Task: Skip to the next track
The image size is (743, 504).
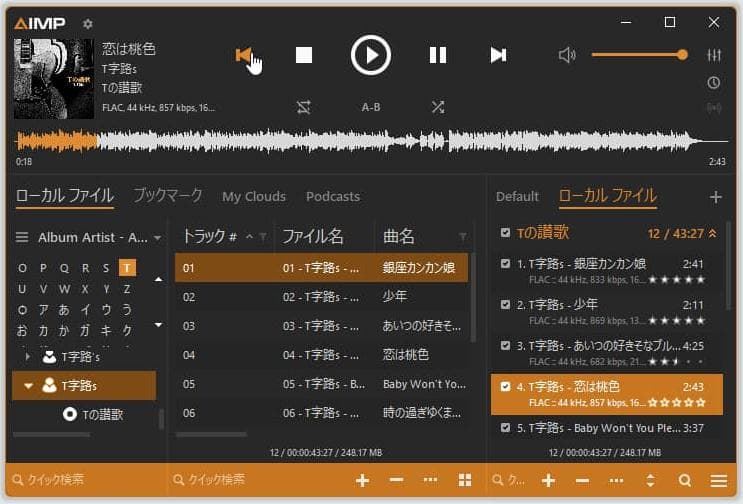Action: 498,55
